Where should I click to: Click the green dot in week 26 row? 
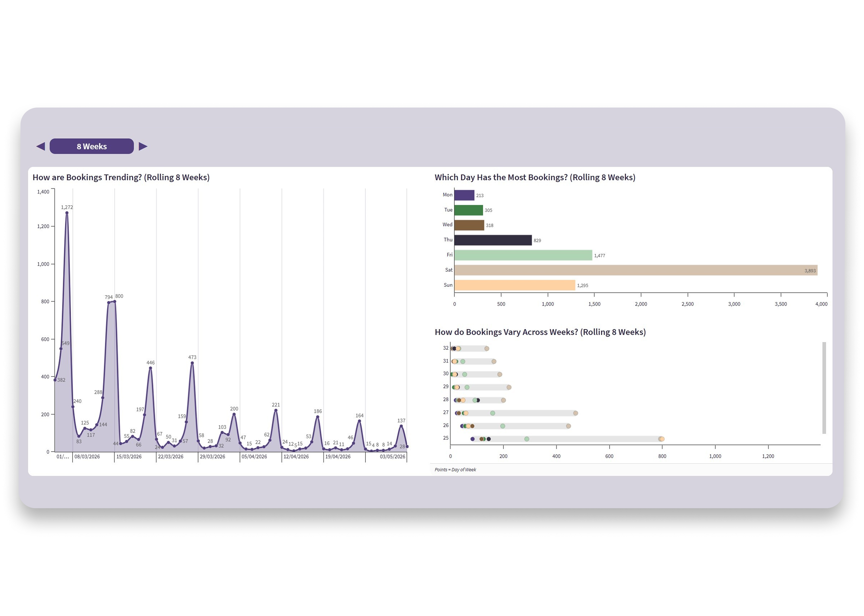[502, 426]
